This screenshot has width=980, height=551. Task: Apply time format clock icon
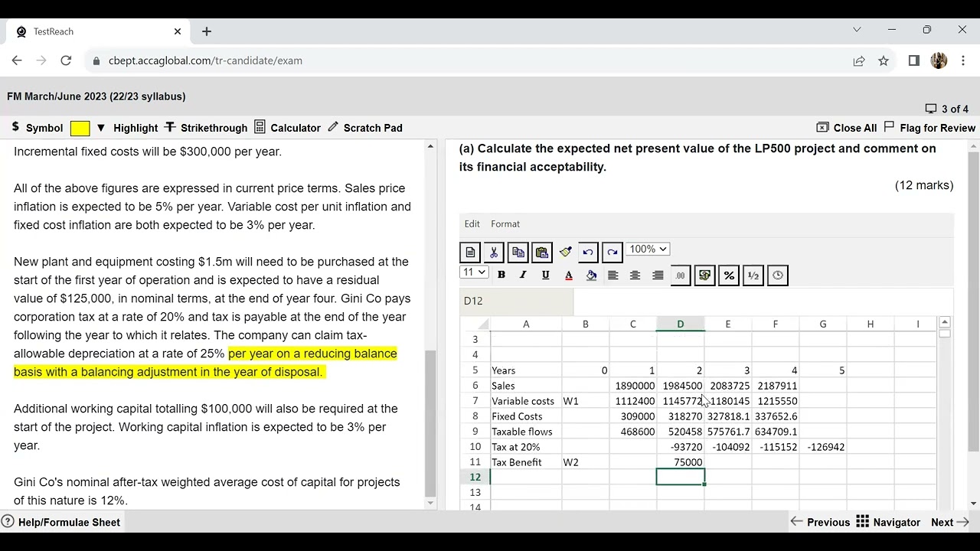778,275
